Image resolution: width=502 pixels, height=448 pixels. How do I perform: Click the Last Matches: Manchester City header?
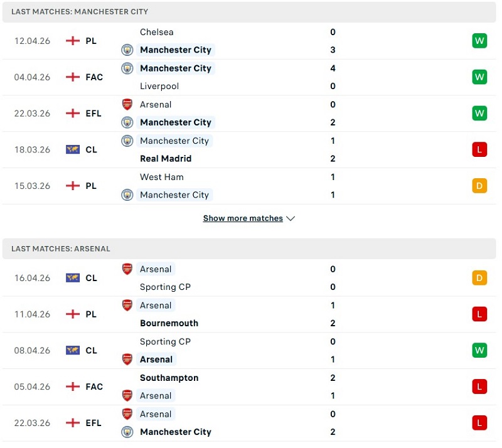point(80,12)
